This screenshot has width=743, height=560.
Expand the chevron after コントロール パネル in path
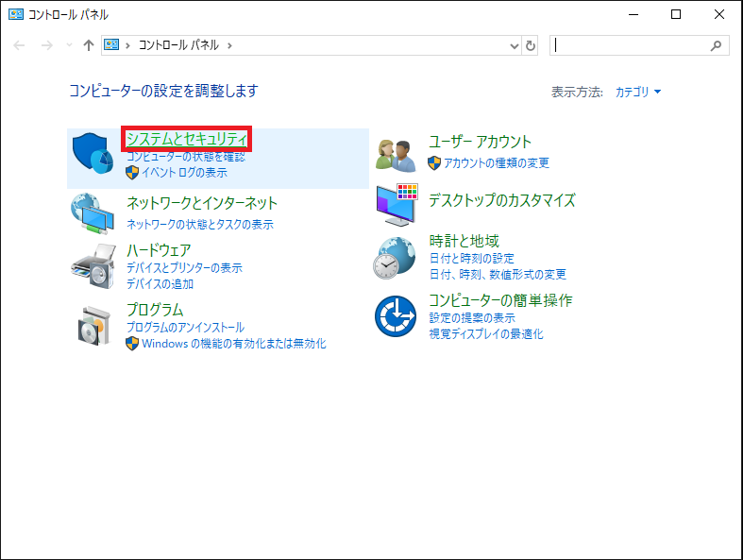point(229,45)
